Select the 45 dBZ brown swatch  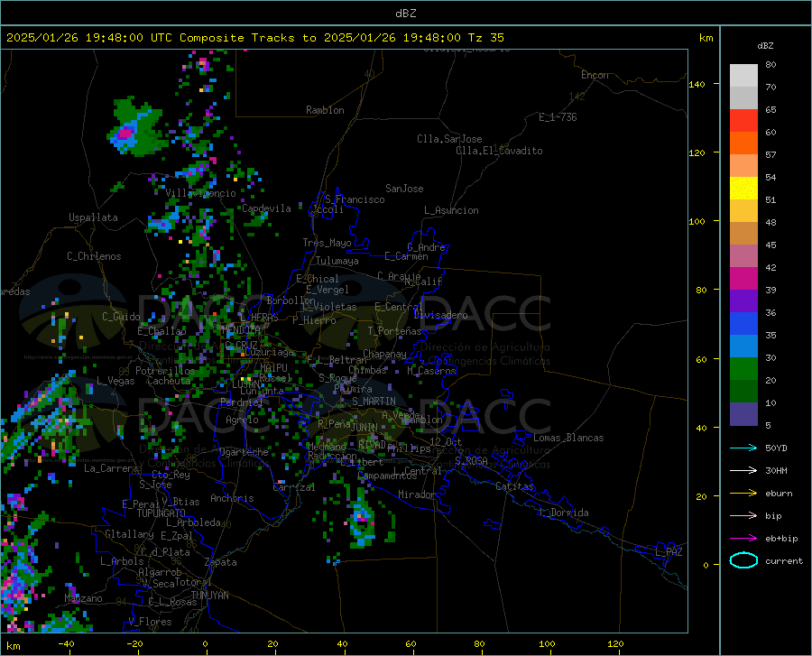[743, 234]
